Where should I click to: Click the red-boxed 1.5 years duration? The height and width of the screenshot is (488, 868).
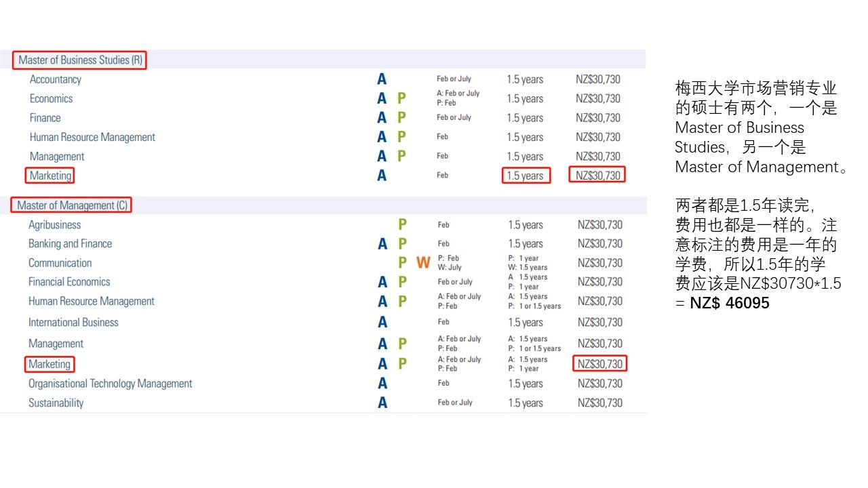coord(526,176)
